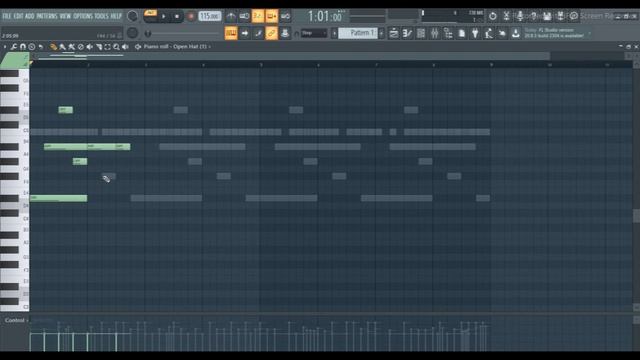
Task: Click the FL Studio version news message
Action: click(556, 33)
